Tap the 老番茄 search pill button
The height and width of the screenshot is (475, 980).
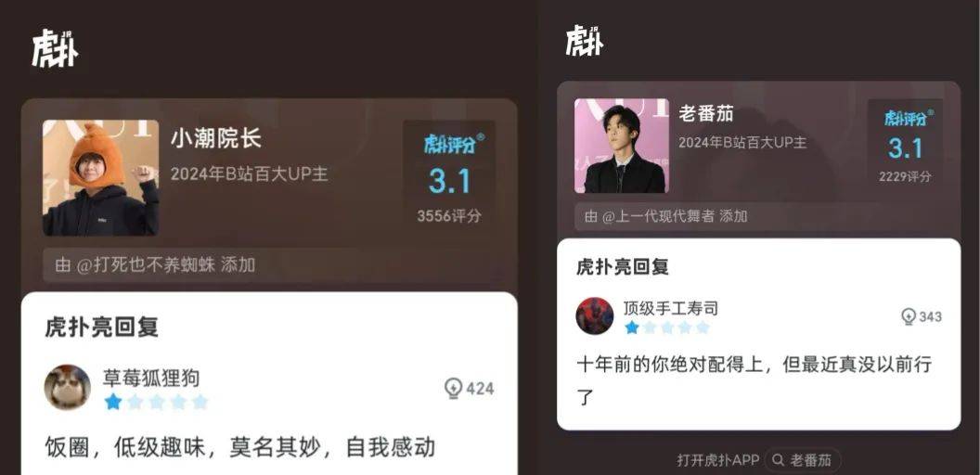click(x=803, y=461)
